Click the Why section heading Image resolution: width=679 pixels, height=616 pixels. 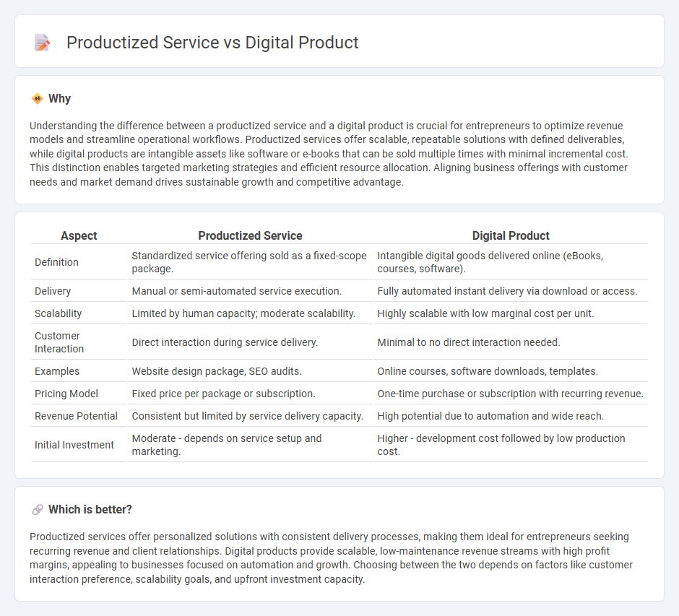point(59,99)
